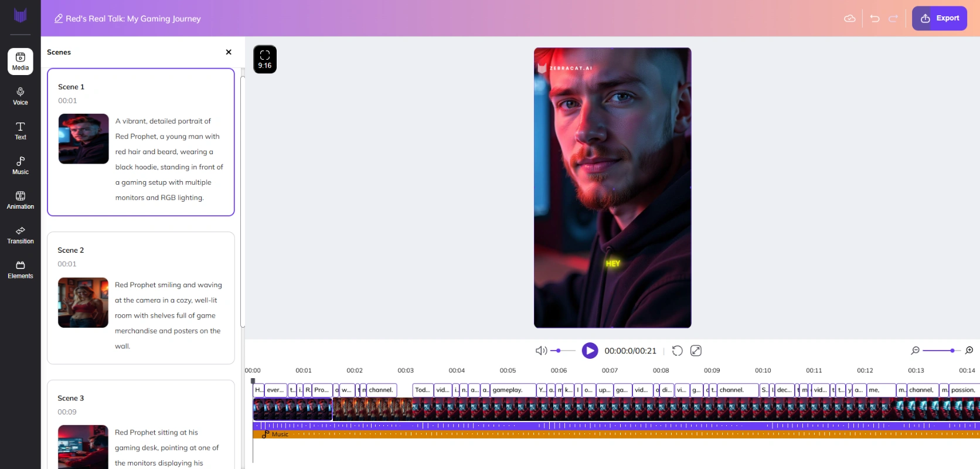
Task: Undo the last action
Action: pyautogui.click(x=874, y=19)
